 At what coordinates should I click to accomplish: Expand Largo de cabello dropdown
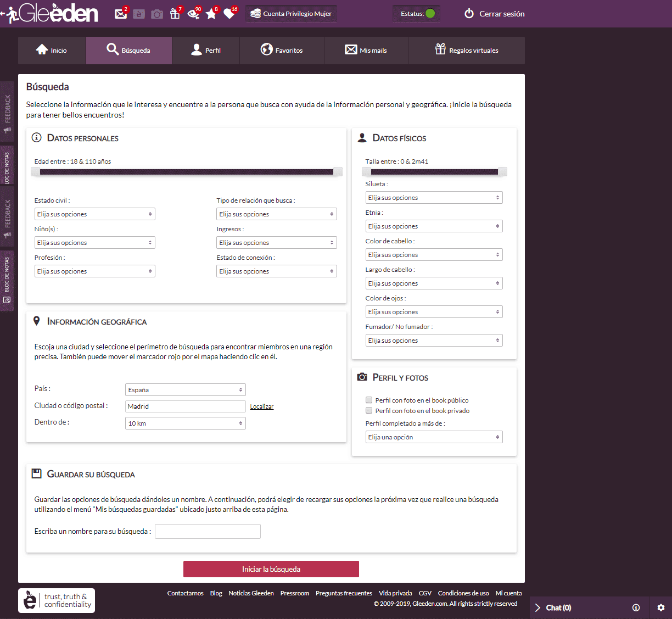434,283
